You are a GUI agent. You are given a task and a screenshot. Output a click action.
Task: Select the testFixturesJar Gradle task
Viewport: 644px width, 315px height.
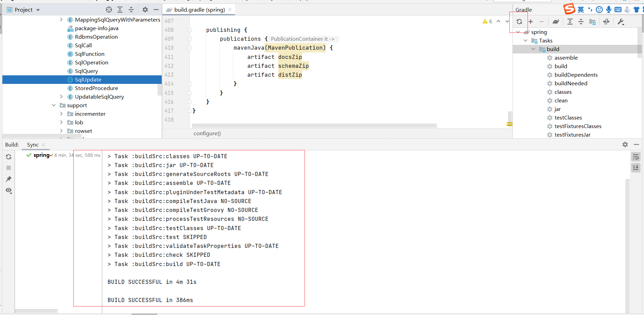point(572,135)
